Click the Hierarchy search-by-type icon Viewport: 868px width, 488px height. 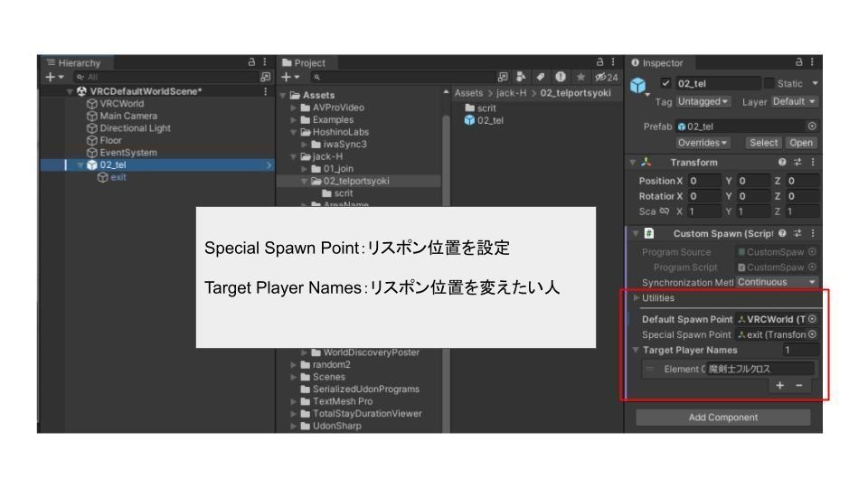(x=265, y=77)
